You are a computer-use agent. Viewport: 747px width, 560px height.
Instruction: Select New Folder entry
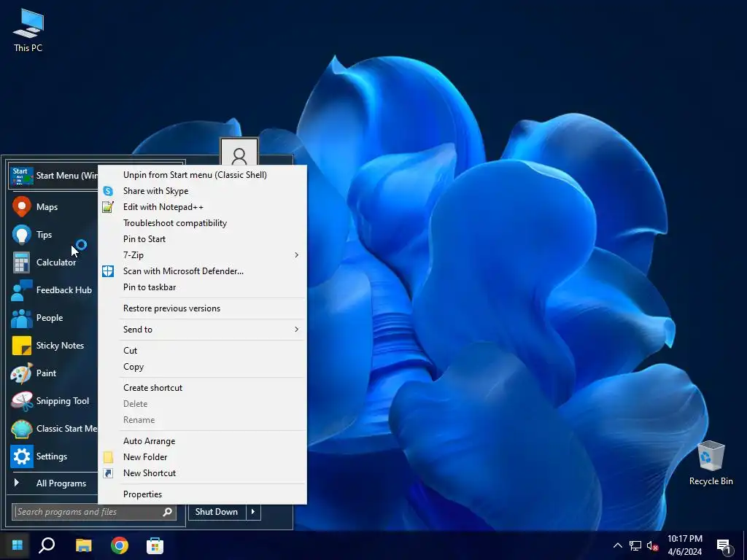[203, 457]
